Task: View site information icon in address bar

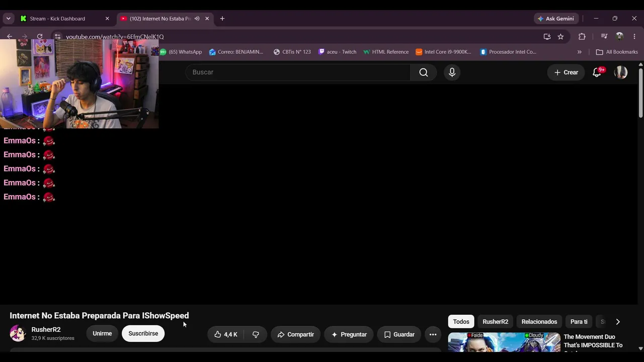Action: [x=57, y=37]
